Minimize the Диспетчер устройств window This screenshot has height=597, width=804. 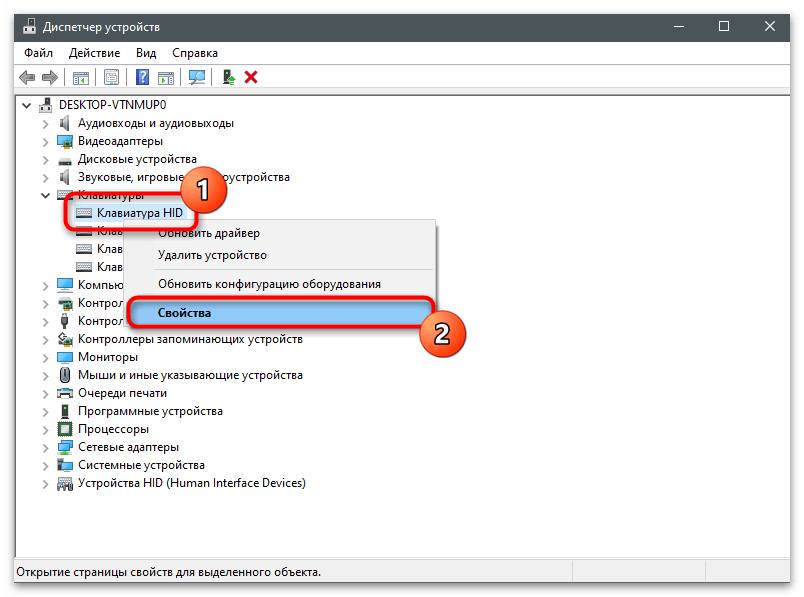(679, 26)
